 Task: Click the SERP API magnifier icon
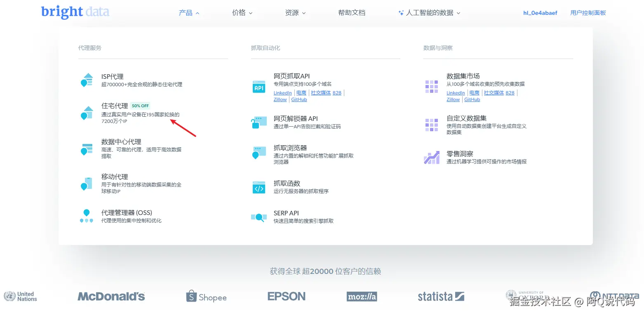coord(259,217)
